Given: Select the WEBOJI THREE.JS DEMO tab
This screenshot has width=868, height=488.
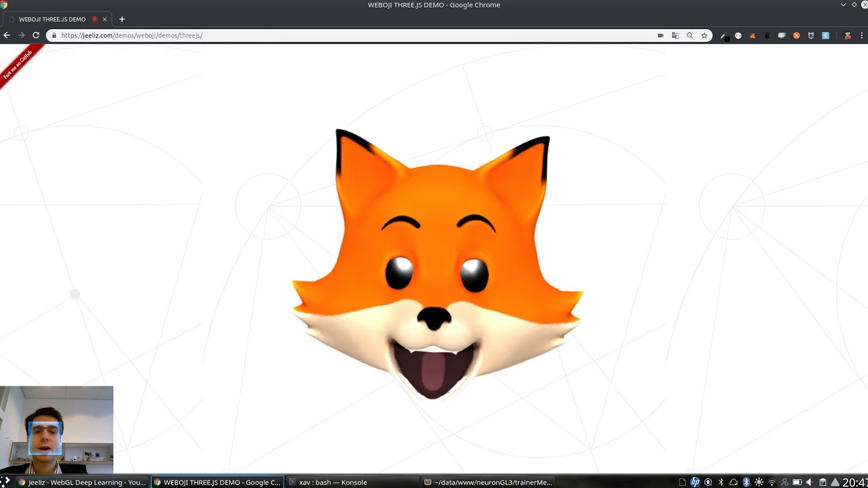Looking at the screenshot, I should [x=57, y=19].
